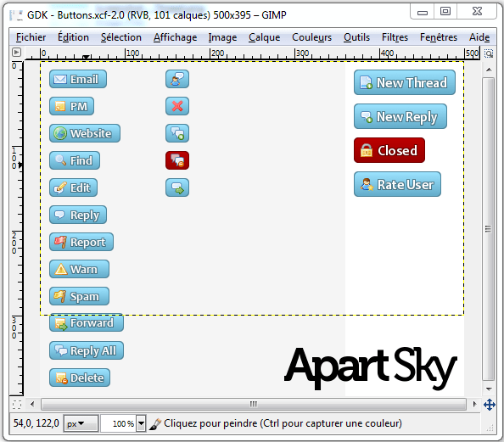Open the Image menu
The image size is (504, 442).
coord(222,37)
